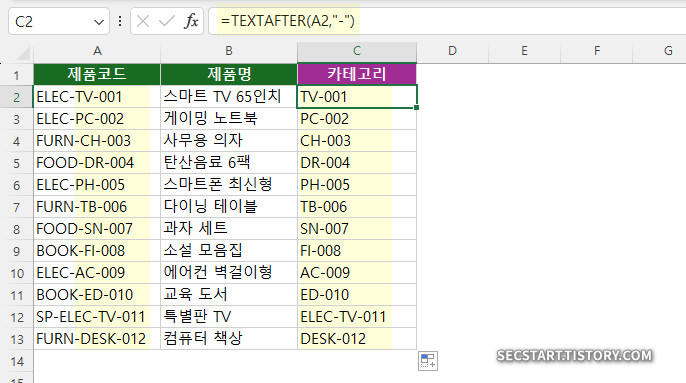
Task: Select cell 에어컨 벽걸이형
Action: (x=229, y=273)
